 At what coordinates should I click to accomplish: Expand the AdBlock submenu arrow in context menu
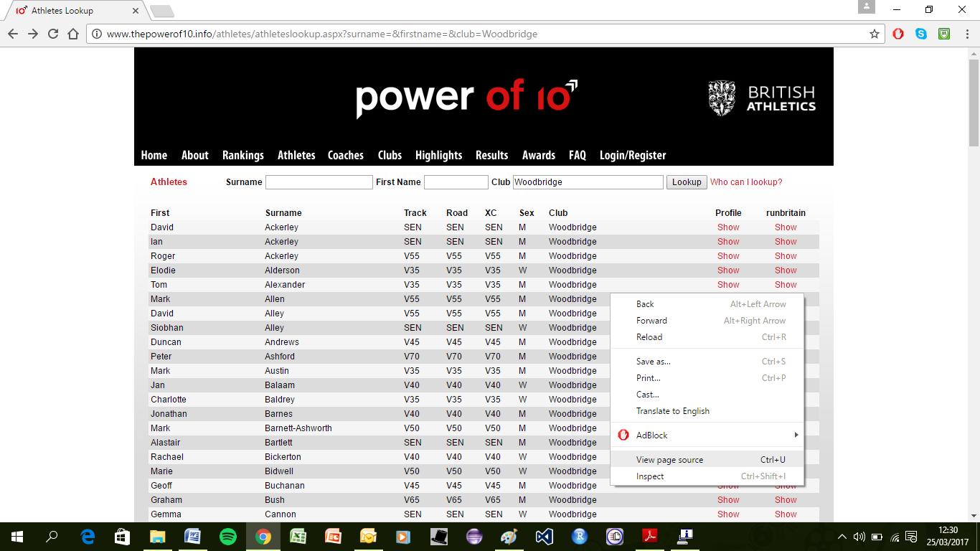pyautogui.click(x=796, y=435)
